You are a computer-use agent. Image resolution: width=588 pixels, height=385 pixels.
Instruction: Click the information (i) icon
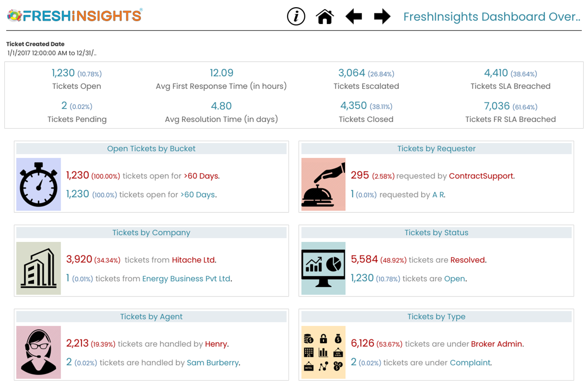pyautogui.click(x=296, y=17)
